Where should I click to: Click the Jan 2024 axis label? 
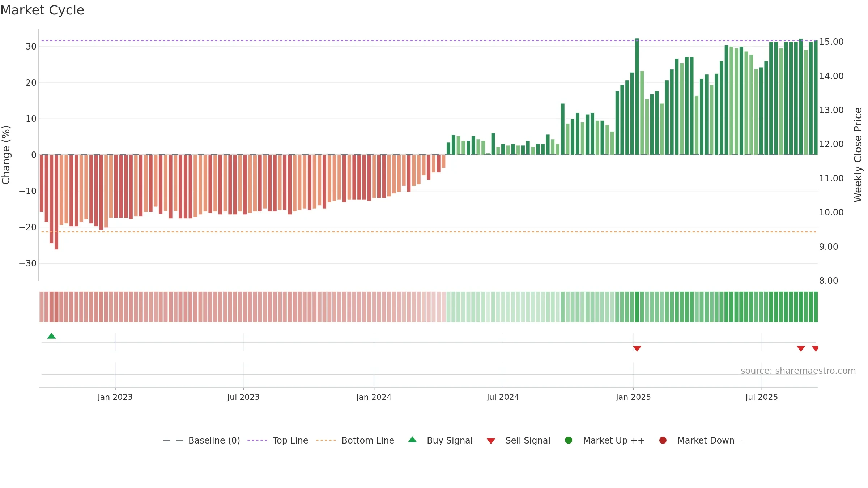pyautogui.click(x=374, y=397)
